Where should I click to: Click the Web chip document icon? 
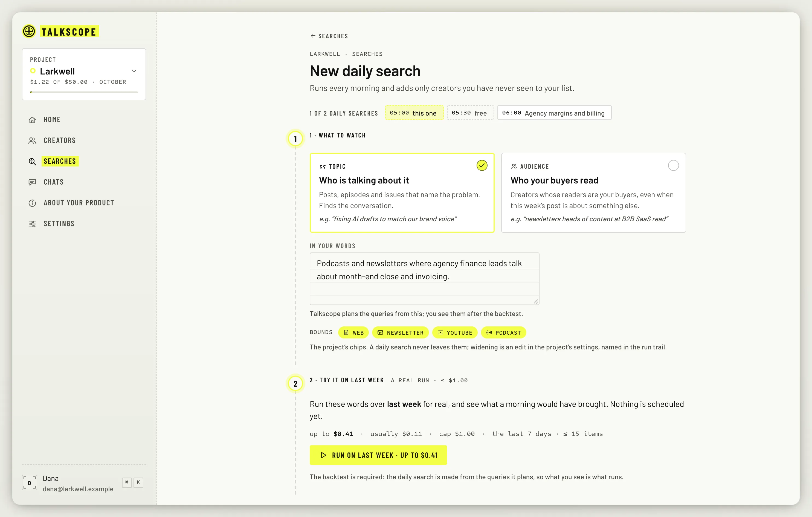346,333
